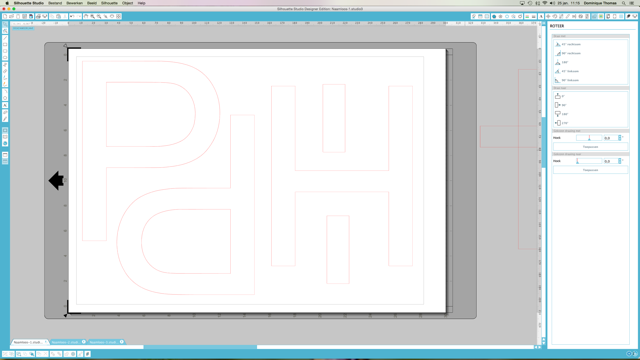
Task: Choose the 180° rotate-by option
Action: pyautogui.click(x=562, y=62)
